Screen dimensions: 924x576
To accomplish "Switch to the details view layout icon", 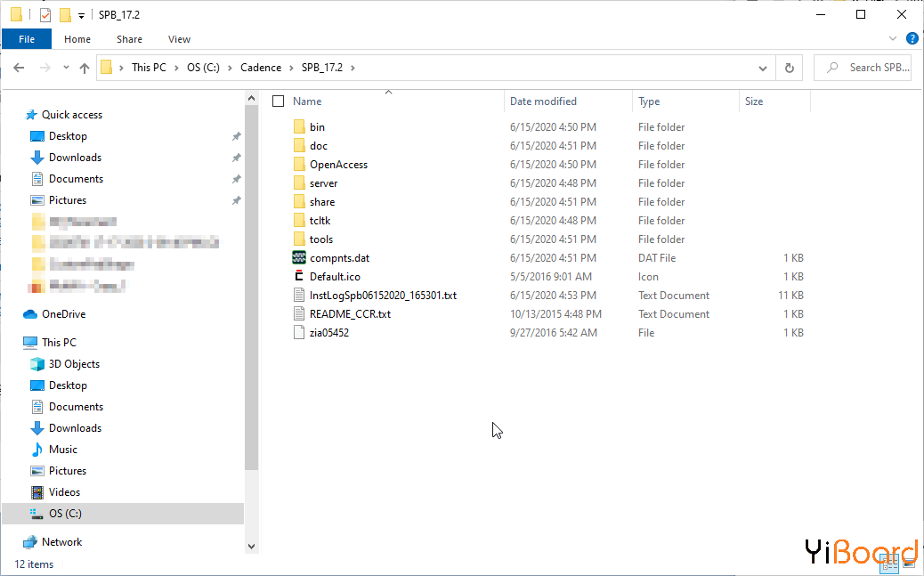I will tap(889, 564).
